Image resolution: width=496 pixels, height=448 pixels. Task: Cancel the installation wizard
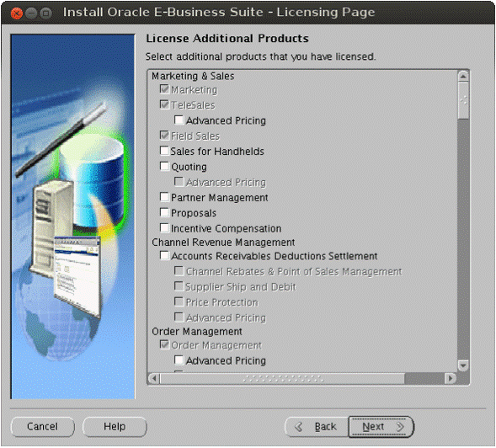[x=43, y=427]
